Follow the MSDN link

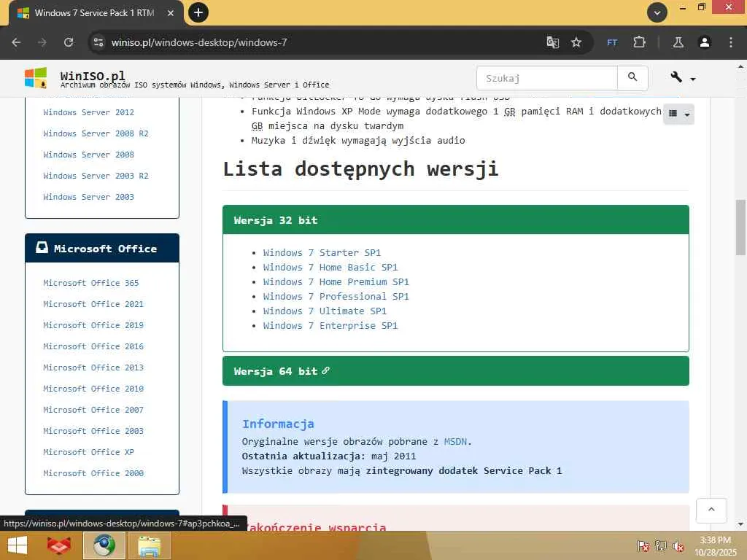(x=455, y=441)
